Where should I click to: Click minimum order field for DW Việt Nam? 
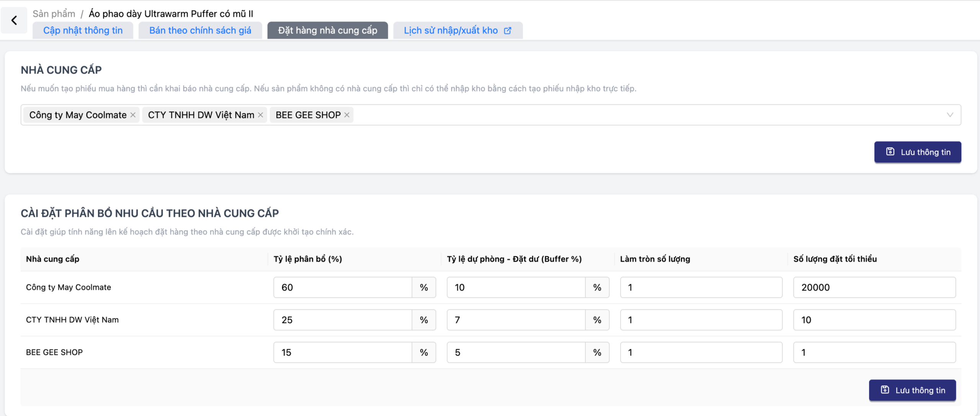874,320
